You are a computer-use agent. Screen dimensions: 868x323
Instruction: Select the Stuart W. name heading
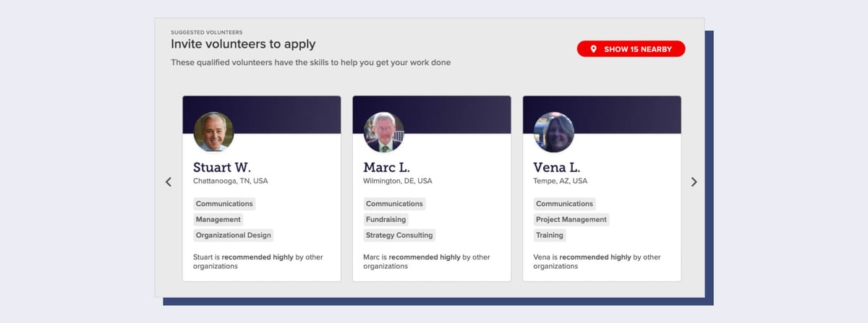222,167
